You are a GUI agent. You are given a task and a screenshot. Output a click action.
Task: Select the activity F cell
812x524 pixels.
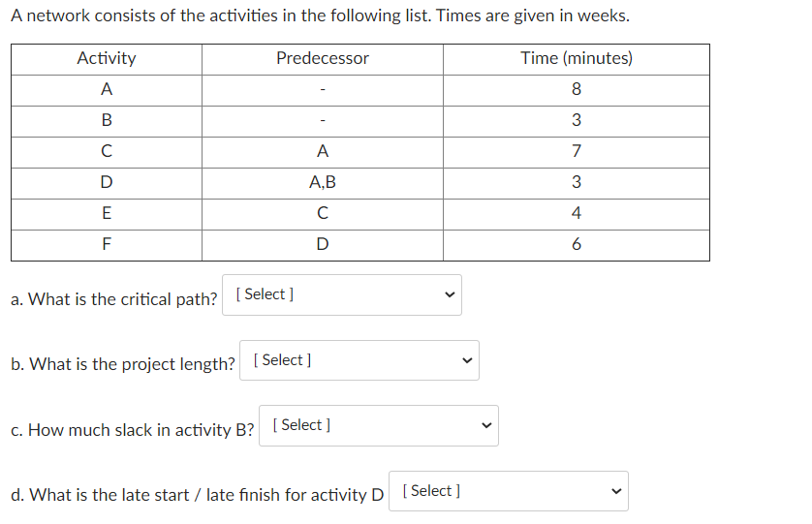(x=107, y=244)
